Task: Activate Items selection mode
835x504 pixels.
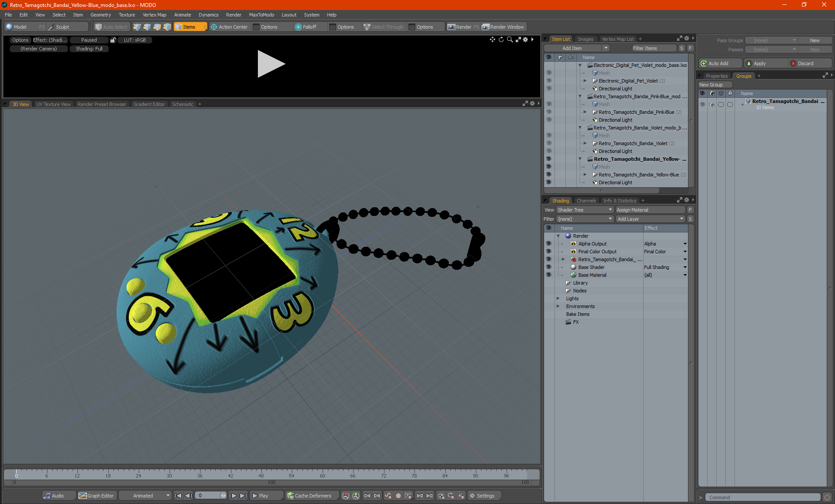Action: pyautogui.click(x=190, y=27)
